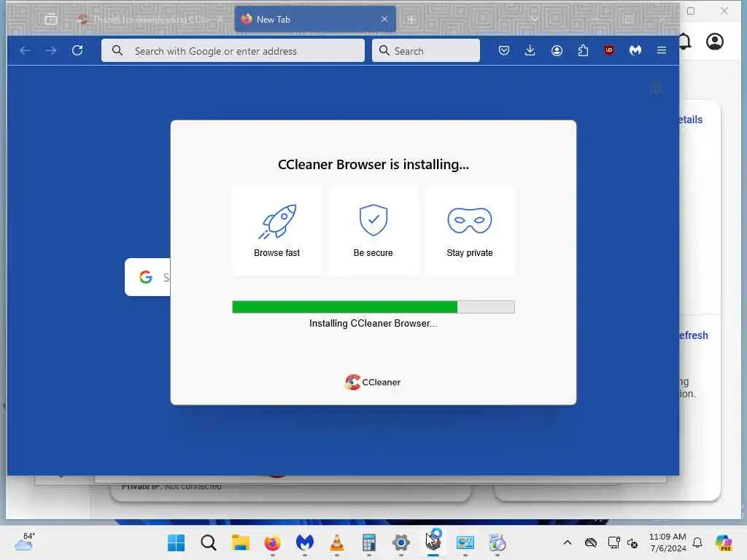
Task: Open the Windows Start menu
Action: 176,542
